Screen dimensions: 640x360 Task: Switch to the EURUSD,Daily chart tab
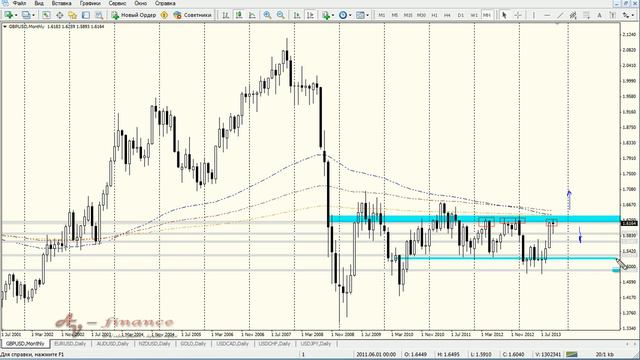coord(70,344)
